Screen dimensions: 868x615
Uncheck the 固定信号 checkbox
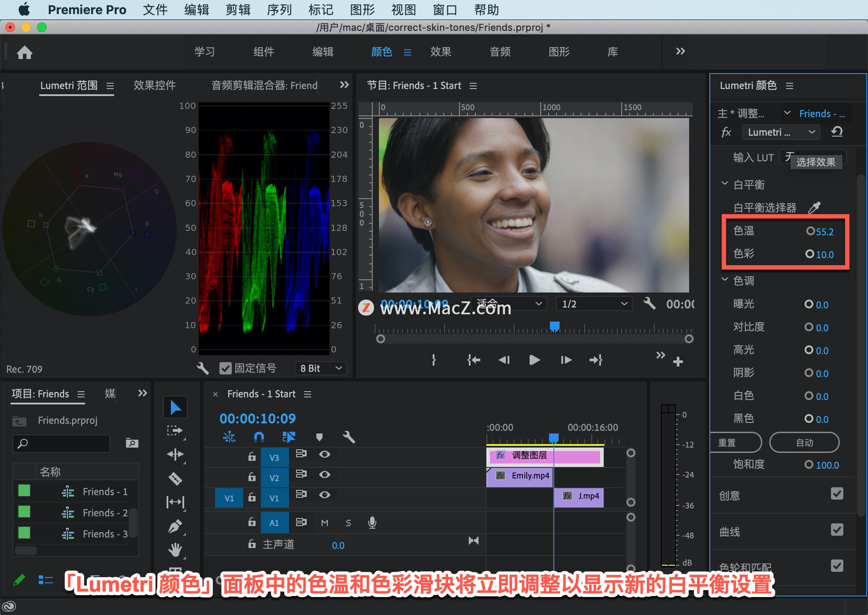coord(225,368)
